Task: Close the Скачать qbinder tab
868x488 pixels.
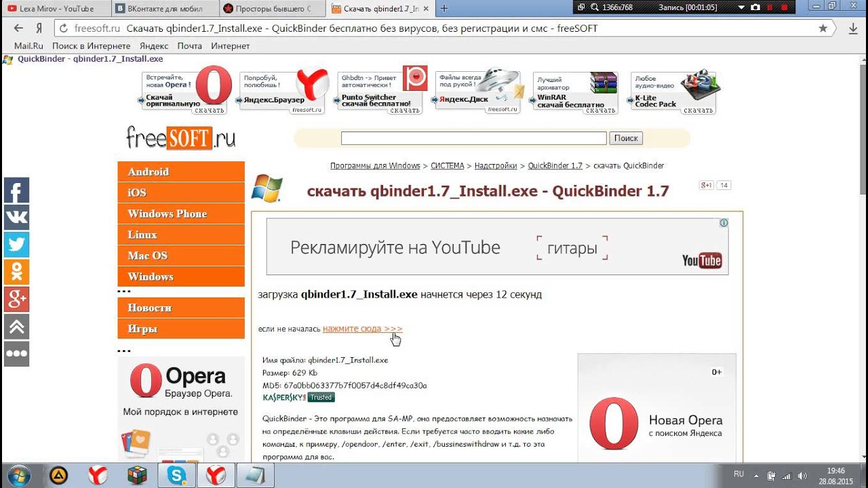Action: 425,9
